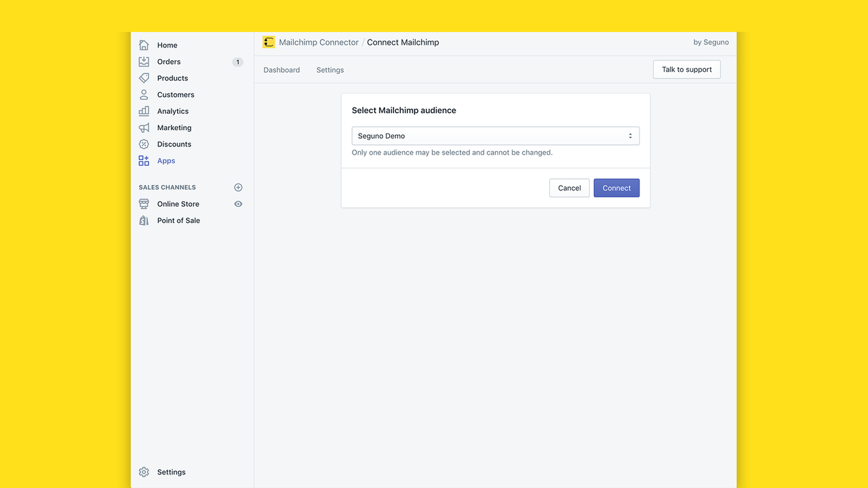Click the Apps grid icon
This screenshot has width=868, height=488.
click(x=144, y=161)
